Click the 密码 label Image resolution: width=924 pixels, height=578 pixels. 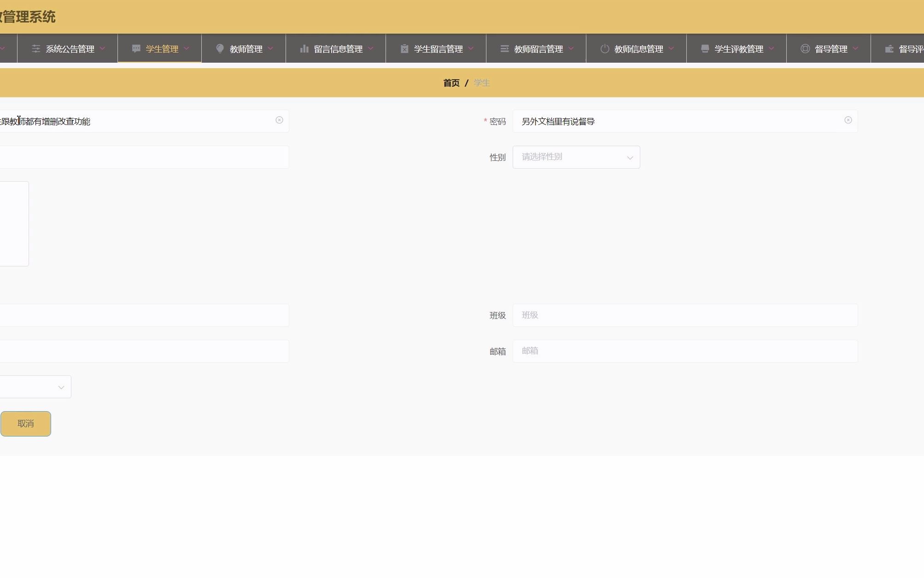[x=497, y=122]
